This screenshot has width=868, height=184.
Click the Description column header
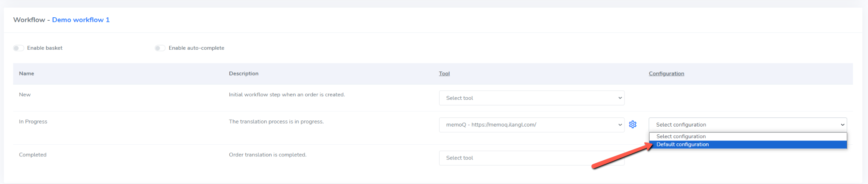click(x=244, y=73)
